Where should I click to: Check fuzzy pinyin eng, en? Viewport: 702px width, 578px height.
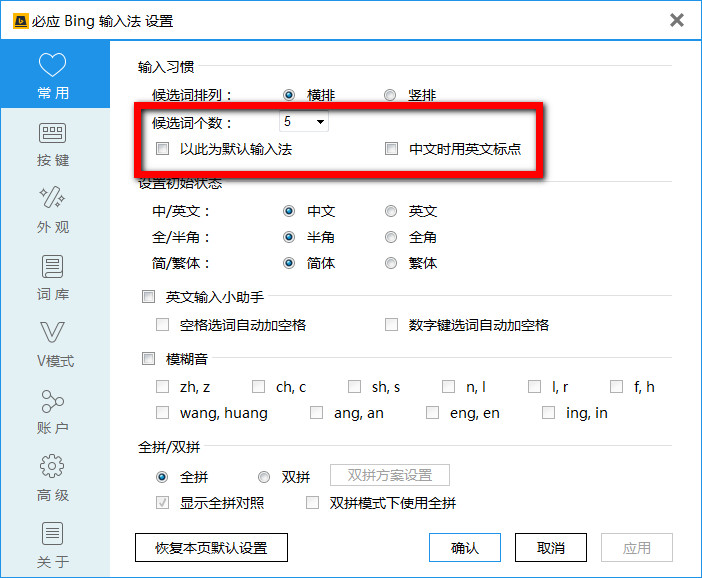pos(432,412)
